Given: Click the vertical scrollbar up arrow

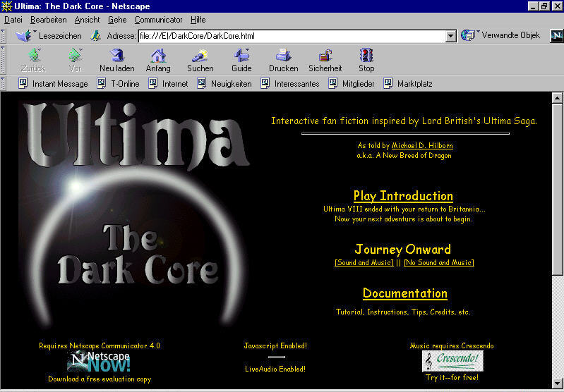Looking at the screenshot, I should click(x=557, y=98).
